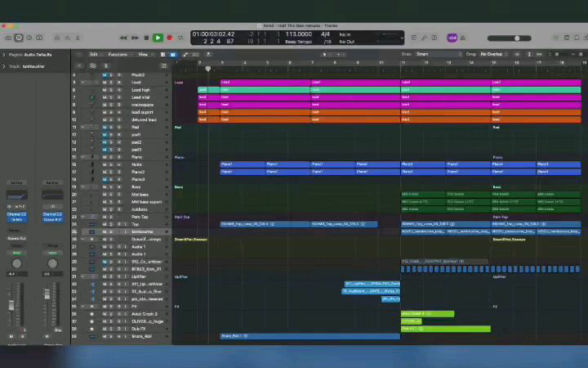Screen dimensions: 588x368
Task: Open the Inspector panel icon
Action: (19, 38)
